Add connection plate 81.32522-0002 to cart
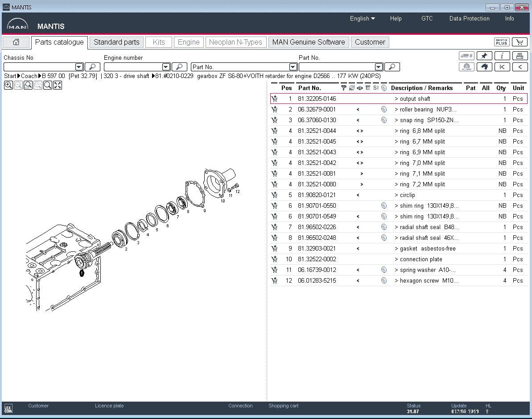 pyautogui.click(x=275, y=259)
